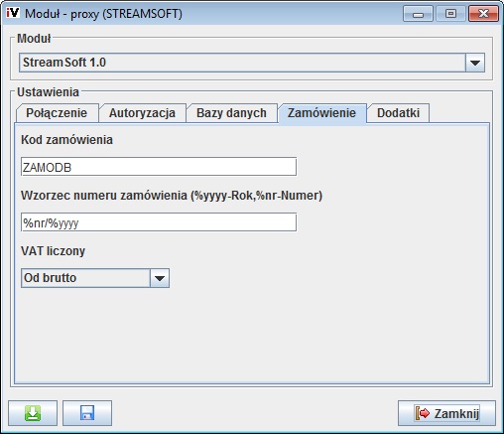Click the iV application icon in title bar

[x=13, y=13]
